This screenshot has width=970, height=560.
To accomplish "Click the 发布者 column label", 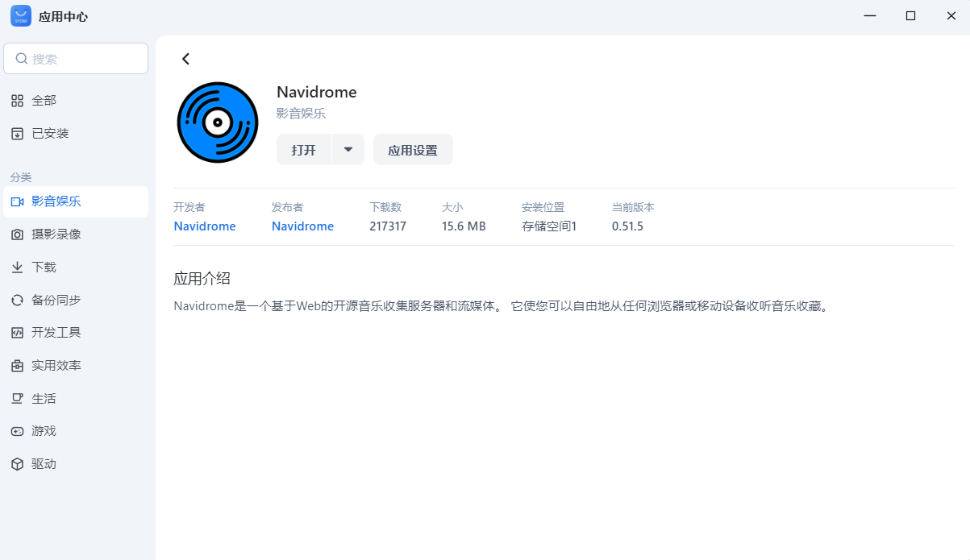I will pyautogui.click(x=287, y=207).
